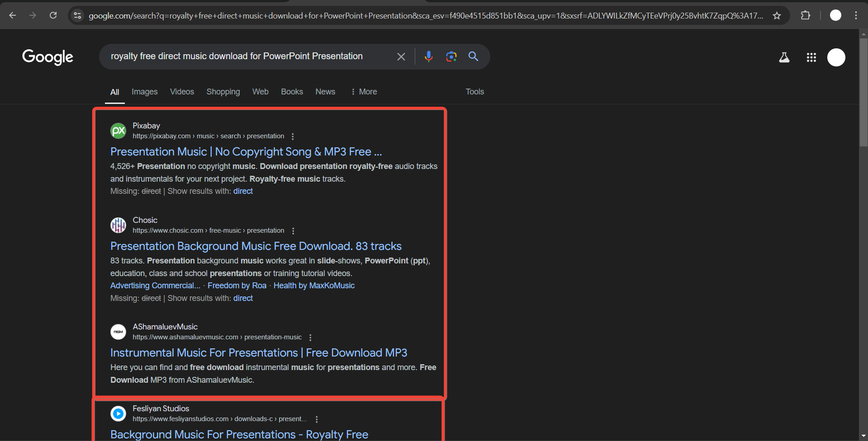Switch to the News tab

(x=325, y=92)
